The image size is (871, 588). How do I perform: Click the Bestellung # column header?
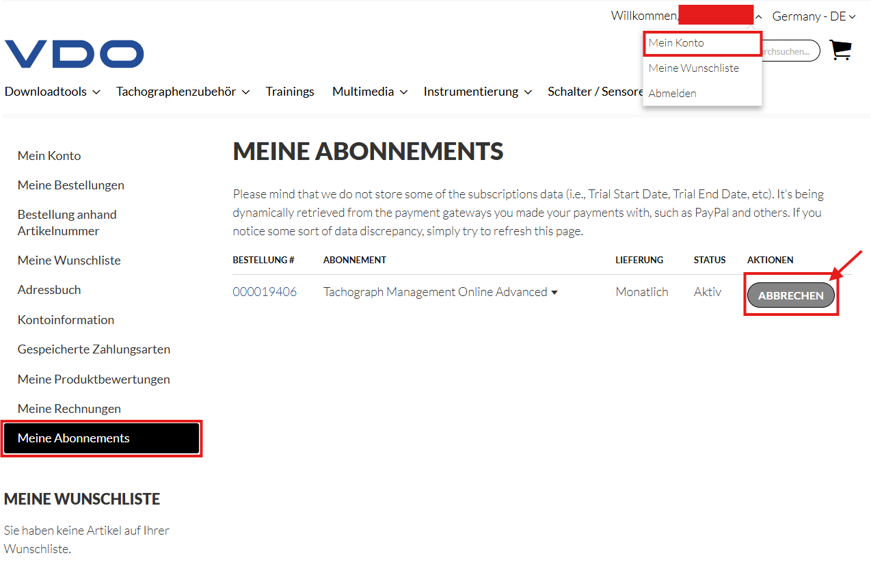[263, 260]
